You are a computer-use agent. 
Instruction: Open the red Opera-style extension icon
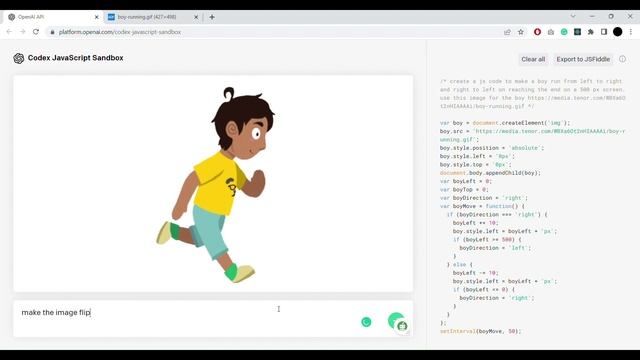coord(537,32)
